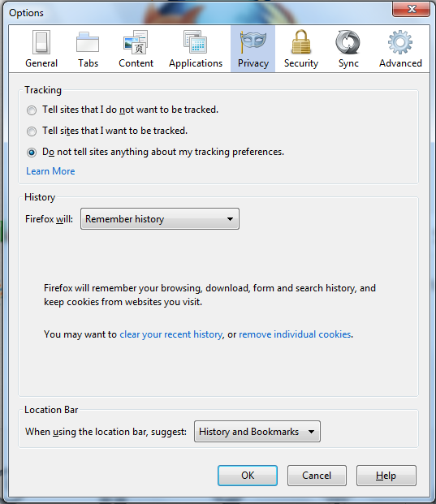Open the Applications icon panel
436x504 pixels.
click(x=196, y=49)
